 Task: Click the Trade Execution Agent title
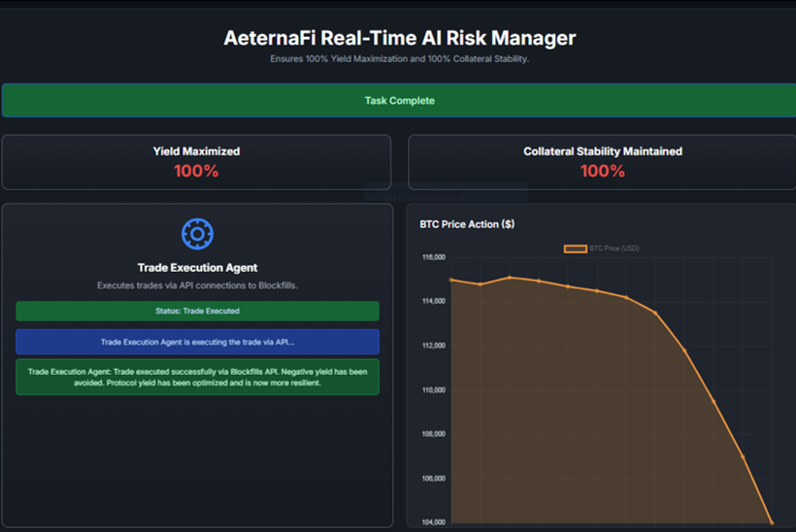coord(197,268)
